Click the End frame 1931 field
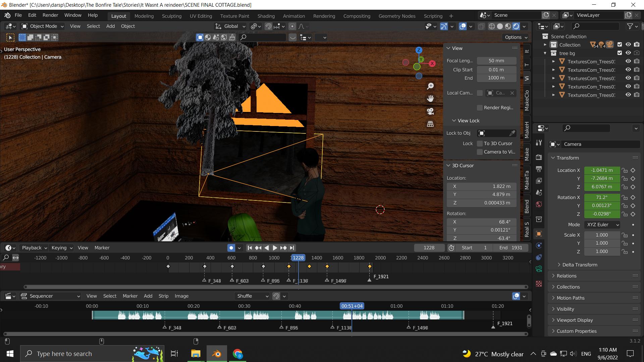The height and width of the screenshot is (362, 644). (x=511, y=248)
